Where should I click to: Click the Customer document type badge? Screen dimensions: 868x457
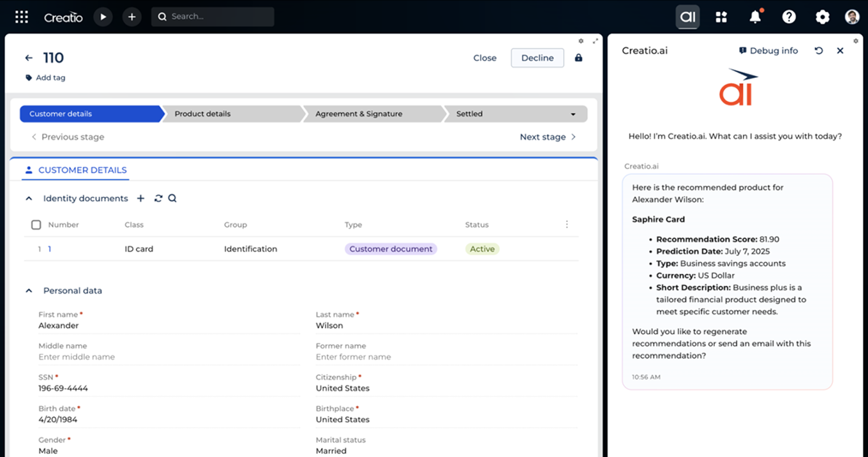click(391, 249)
